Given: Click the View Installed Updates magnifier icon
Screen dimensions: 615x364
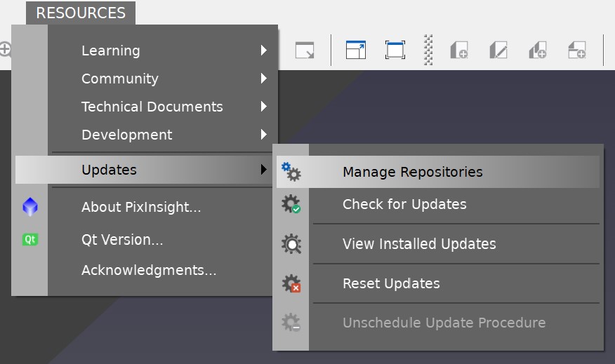Looking at the screenshot, I should (x=291, y=244).
